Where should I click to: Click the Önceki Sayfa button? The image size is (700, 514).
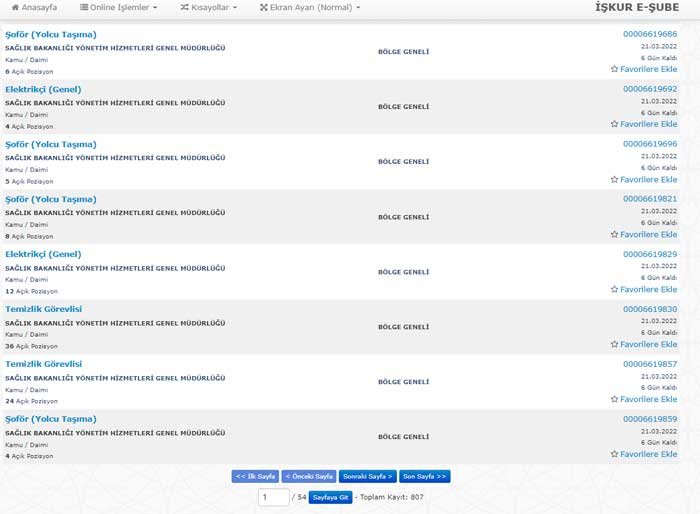309,477
